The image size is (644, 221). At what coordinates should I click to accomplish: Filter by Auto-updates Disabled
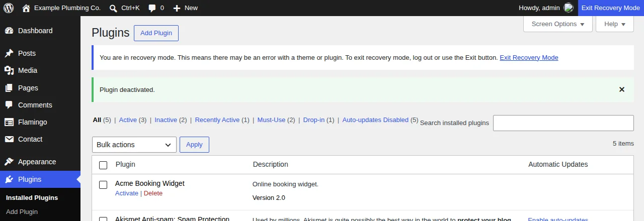coord(375,120)
